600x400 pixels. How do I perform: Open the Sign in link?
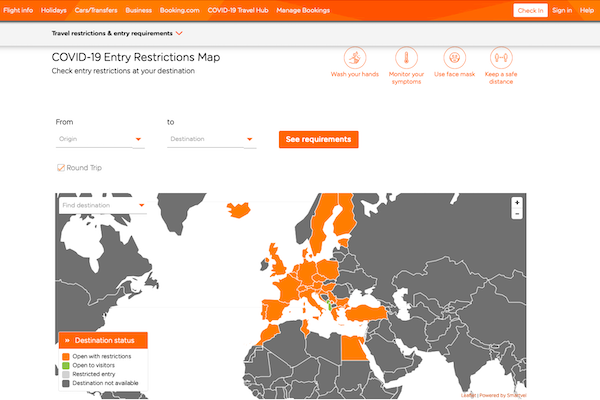click(x=562, y=10)
